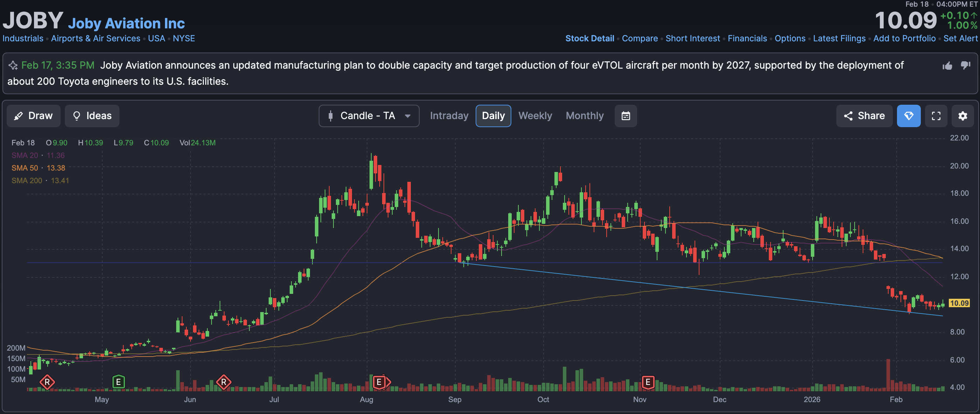This screenshot has height=414, width=980.
Task: Click the star icon beside news date
Action: click(x=13, y=65)
